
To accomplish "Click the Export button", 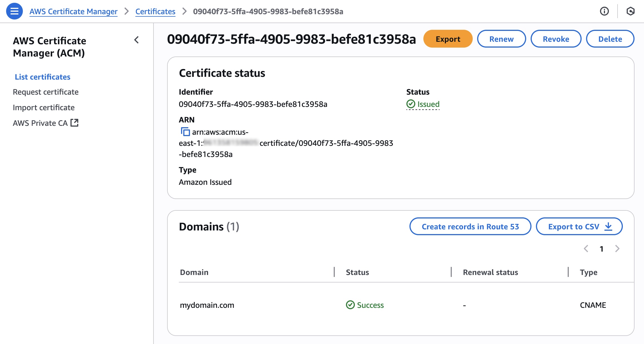I will (x=448, y=39).
